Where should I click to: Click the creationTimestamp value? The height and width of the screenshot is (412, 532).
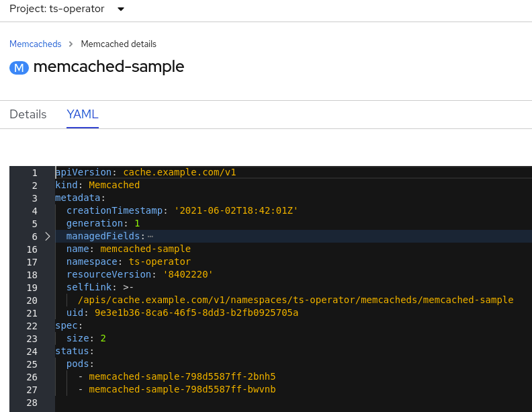236,210
